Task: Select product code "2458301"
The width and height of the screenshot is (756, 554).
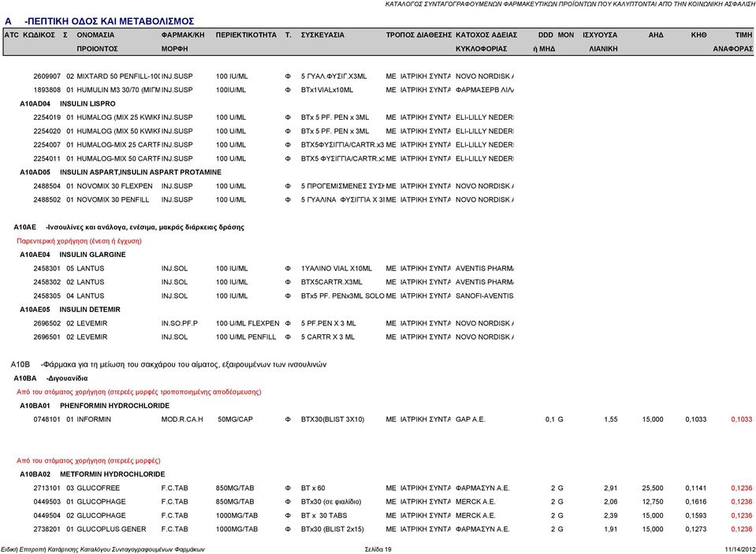Action: tap(47, 269)
